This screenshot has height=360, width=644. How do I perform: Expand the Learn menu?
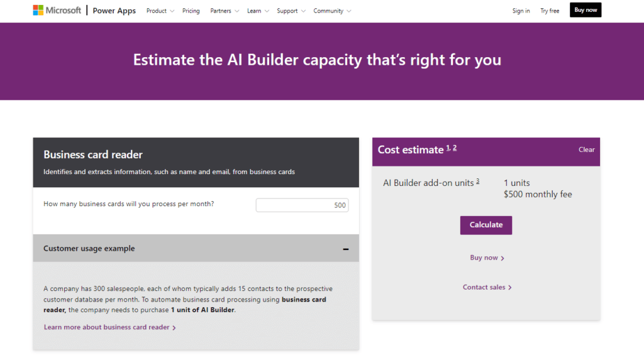258,11
